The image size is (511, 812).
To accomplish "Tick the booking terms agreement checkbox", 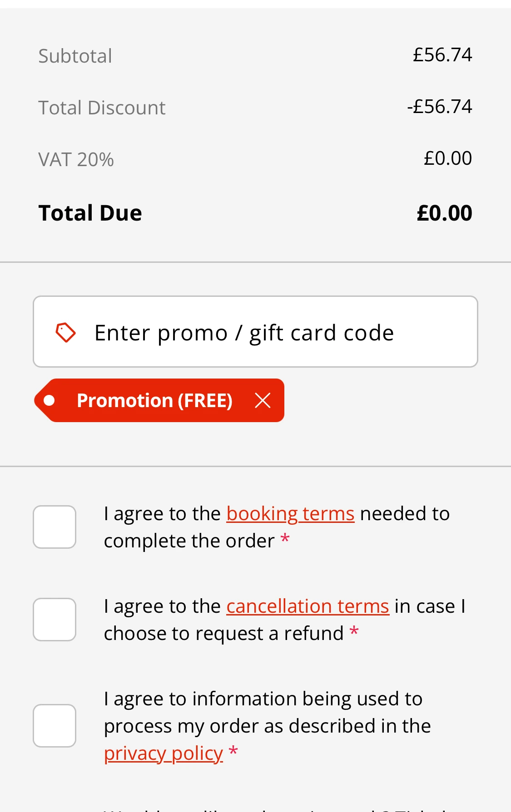I will tap(55, 527).
